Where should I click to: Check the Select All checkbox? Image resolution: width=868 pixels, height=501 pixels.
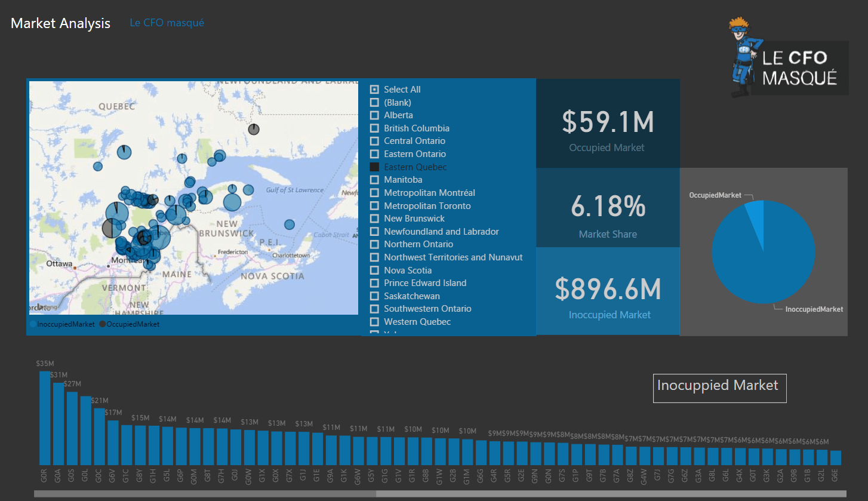coord(374,90)
